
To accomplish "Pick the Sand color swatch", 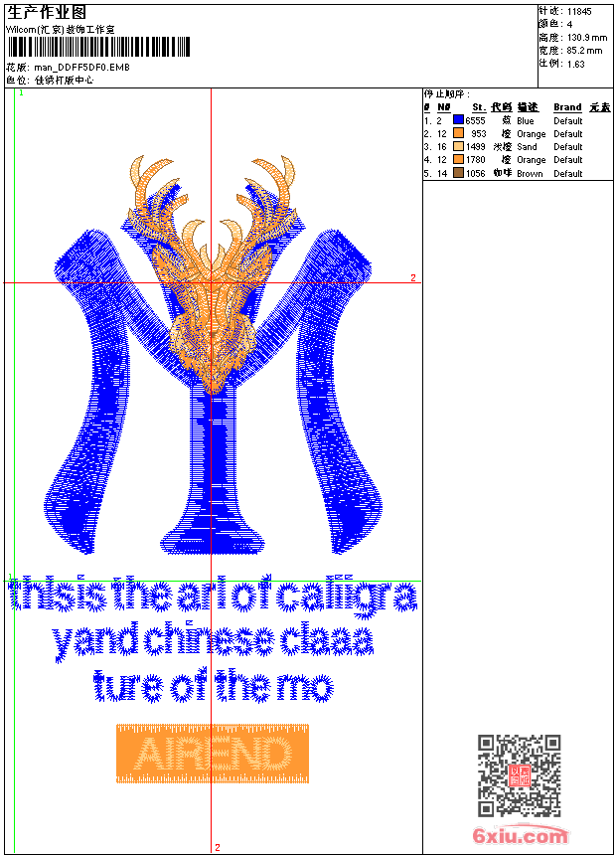I will click(458, 146).
